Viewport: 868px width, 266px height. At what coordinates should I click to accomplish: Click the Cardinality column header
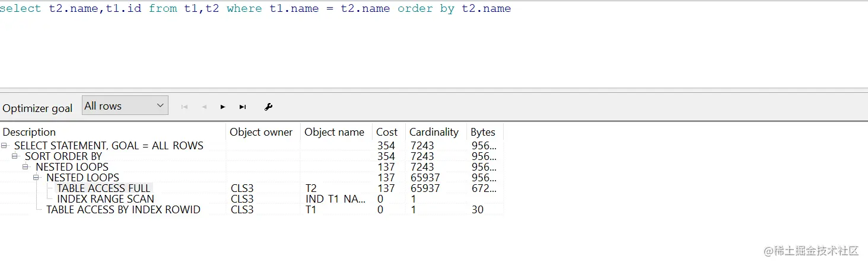click(436, 132)
